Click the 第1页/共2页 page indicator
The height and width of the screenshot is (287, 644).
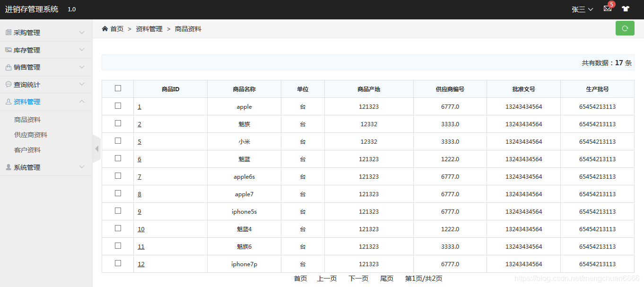(424, 278)
